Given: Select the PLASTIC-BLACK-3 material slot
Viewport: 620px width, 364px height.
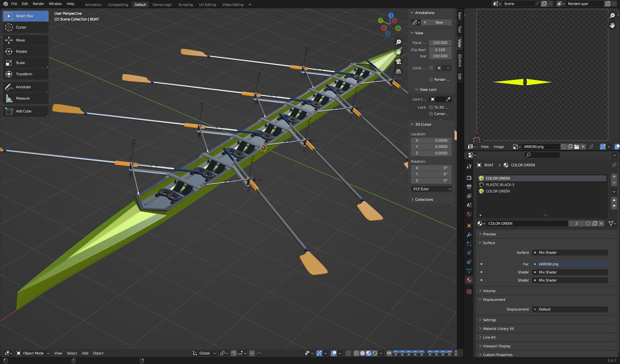Looking at the screenshot, I should 542,185.
